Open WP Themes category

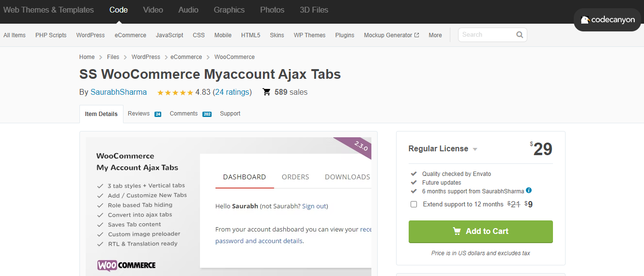coord(309,35)
